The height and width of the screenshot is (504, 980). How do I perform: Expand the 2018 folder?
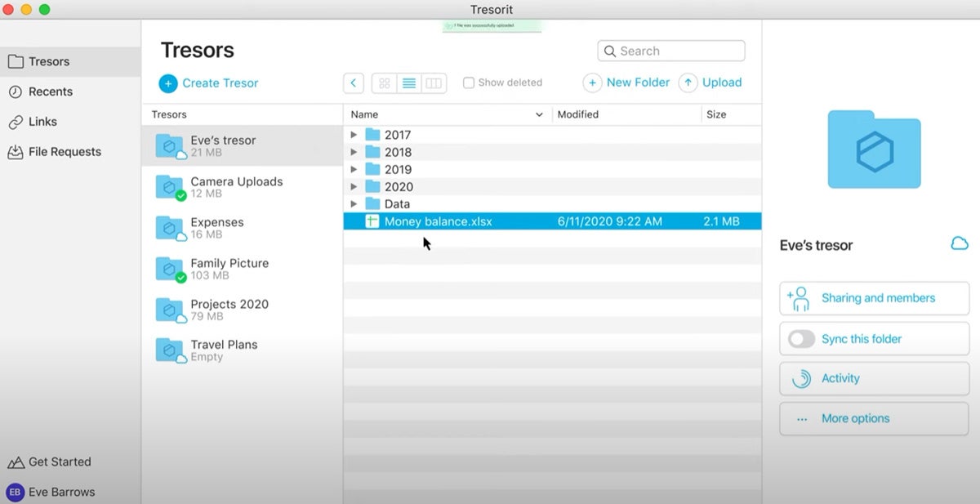click(354, 152)
